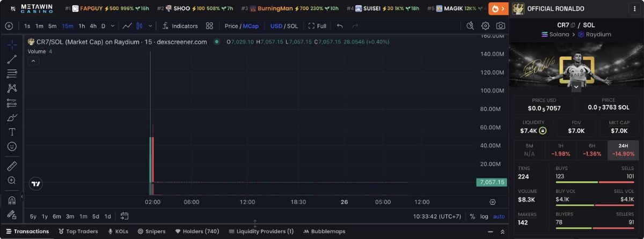Open Official Ronaldo options menu
The image size is (644, 239).
(x=635, y=9)
